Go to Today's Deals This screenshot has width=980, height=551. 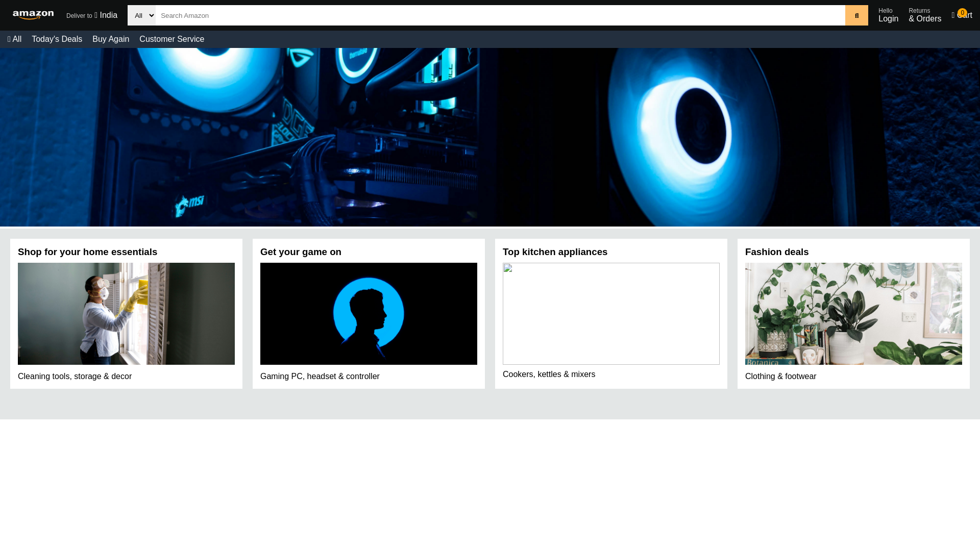(57, 39)
